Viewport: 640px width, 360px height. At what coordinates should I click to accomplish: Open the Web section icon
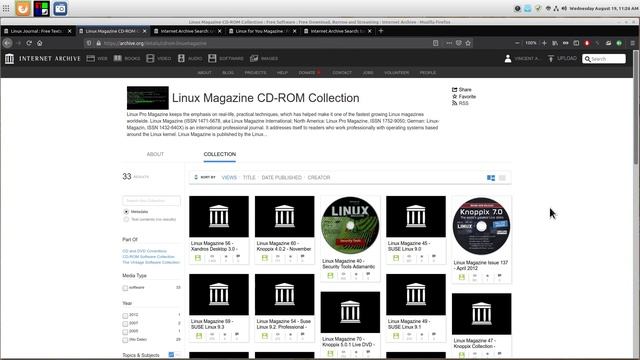click(91, 58)
